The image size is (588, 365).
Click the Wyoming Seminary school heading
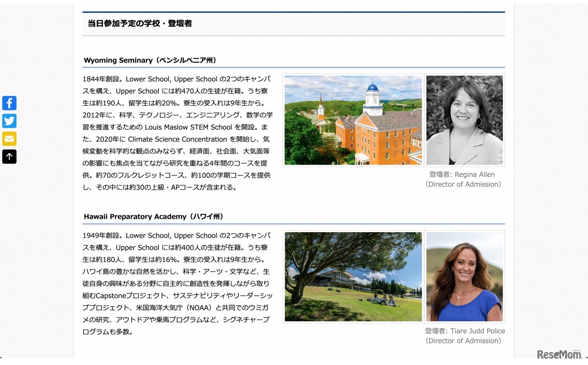coord(150,60)
